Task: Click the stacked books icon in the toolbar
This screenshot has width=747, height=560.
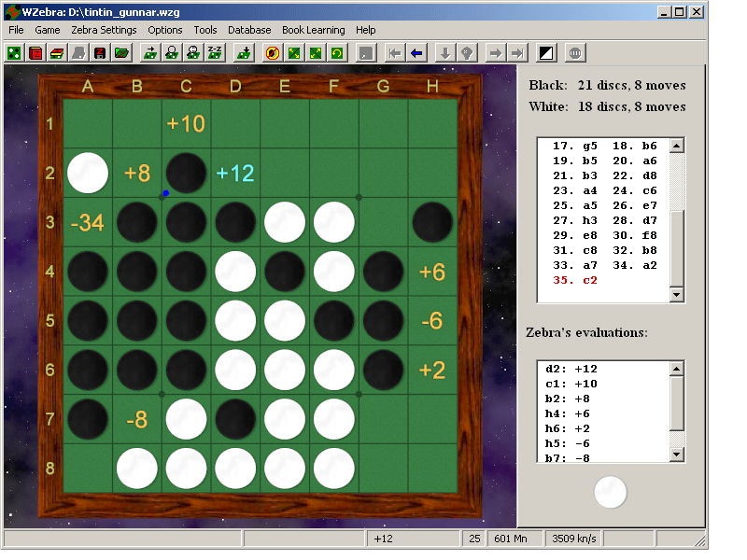Action: click(57, 53)
